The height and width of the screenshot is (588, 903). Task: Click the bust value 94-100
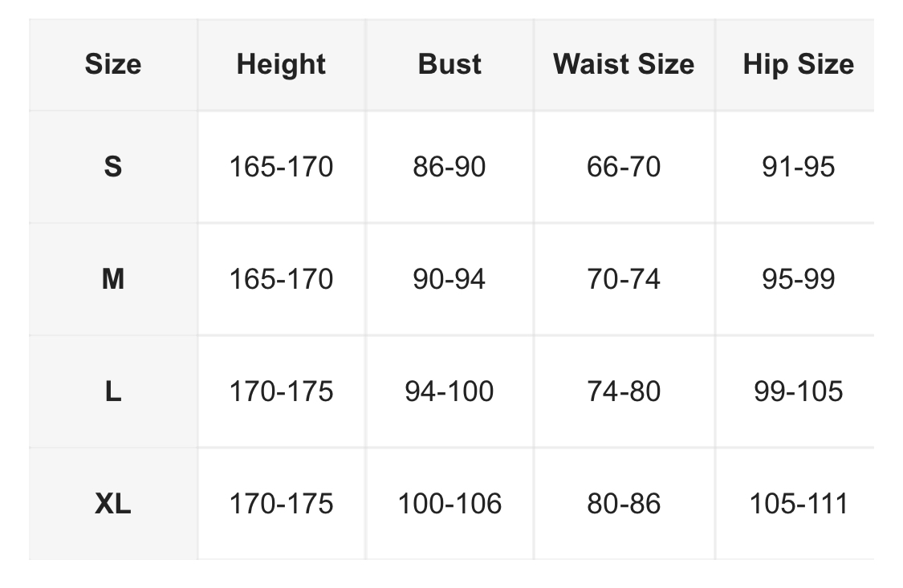pos(449,391)
